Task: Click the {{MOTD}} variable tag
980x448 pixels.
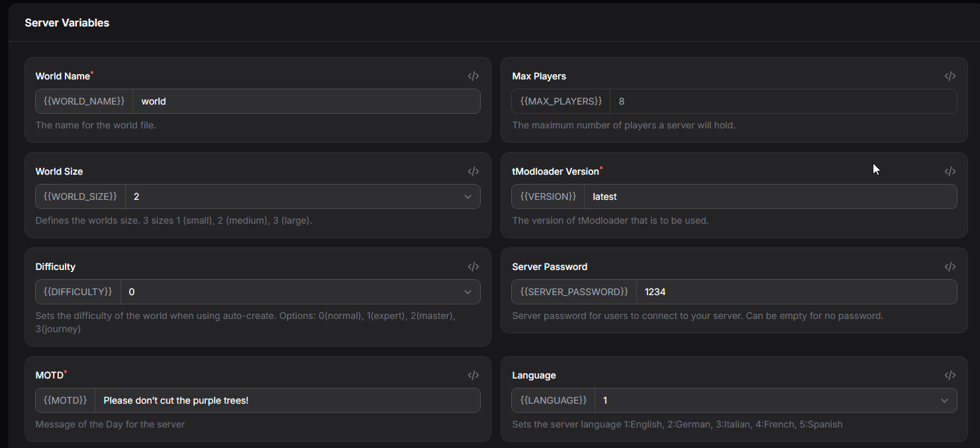Action: (x=66, y=400)
